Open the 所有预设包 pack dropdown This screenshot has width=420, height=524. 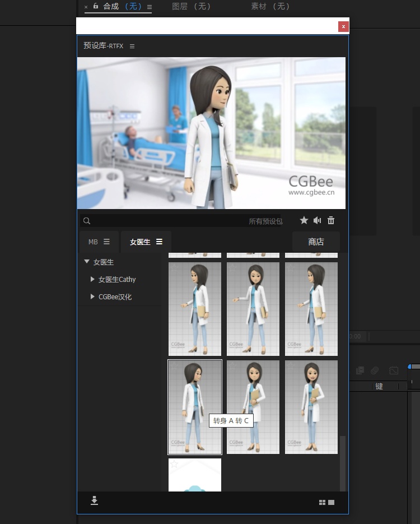pos(266,221)
